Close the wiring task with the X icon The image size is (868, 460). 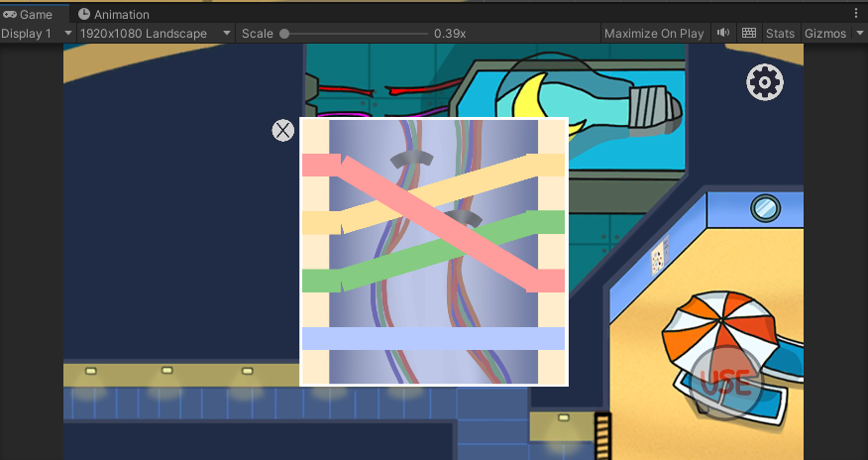point(282,131)
